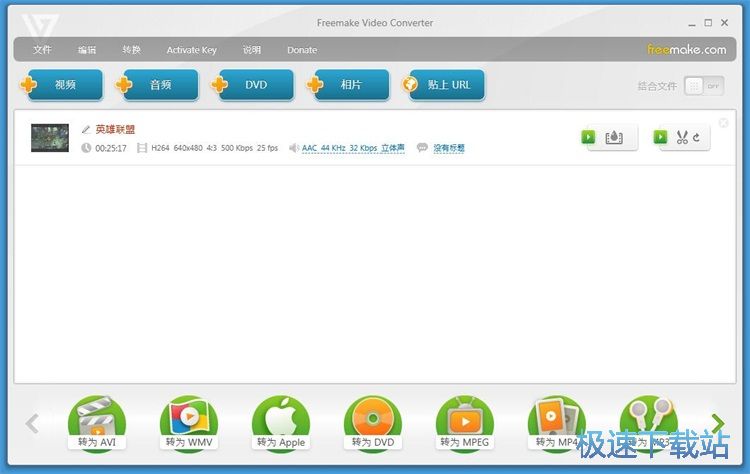This screenshot has height=474, width=750.
Task: Open the 文件 menu
Action: tap(42, 50)
